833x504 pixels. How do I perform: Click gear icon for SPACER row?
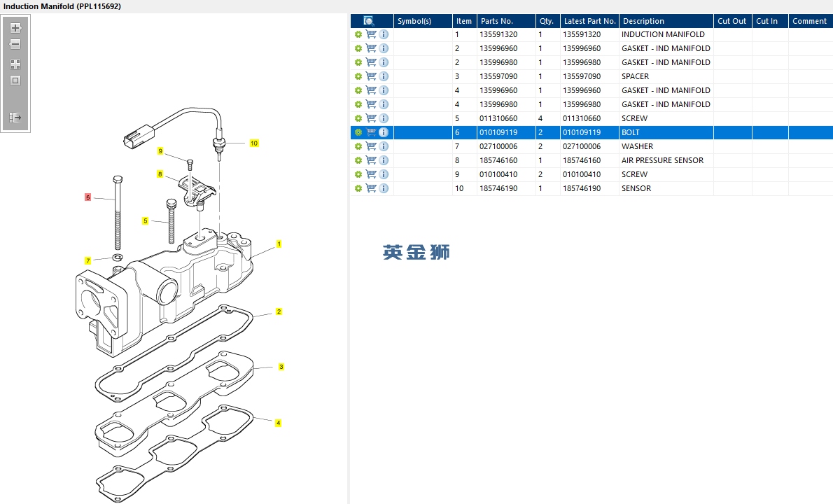[x=358, y=76]
